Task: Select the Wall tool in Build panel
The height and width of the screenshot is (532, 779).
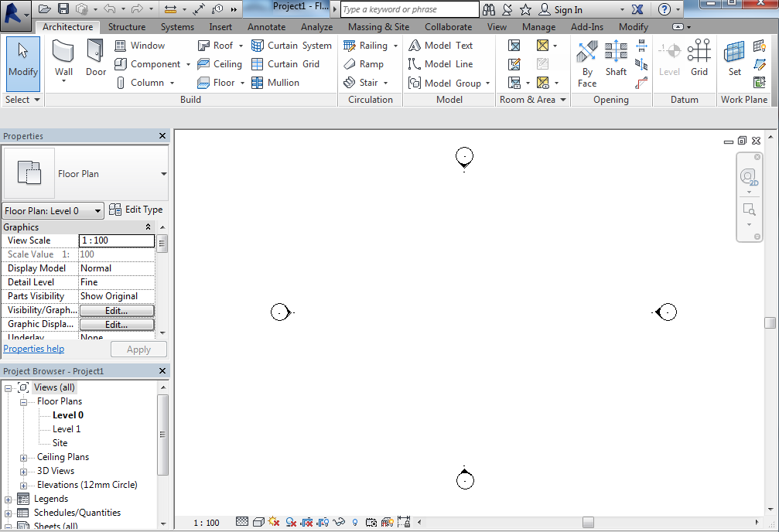Action: [63, 59]
